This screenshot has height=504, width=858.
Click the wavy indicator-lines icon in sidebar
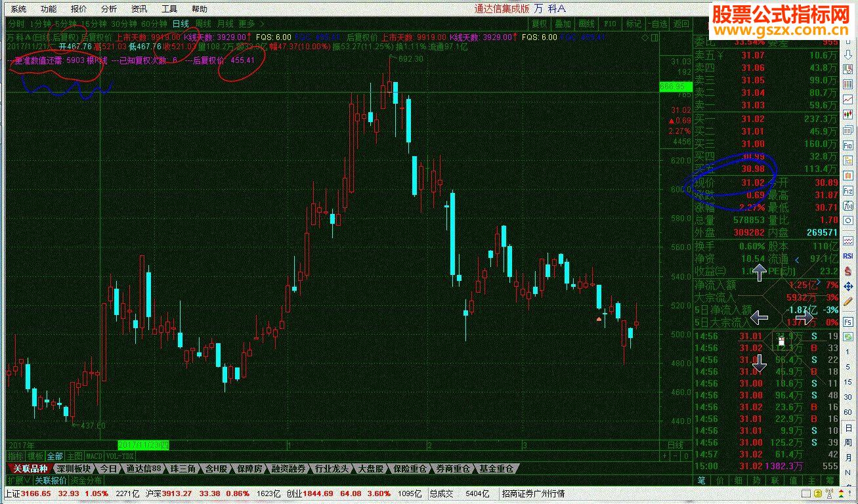click(848, 240)
